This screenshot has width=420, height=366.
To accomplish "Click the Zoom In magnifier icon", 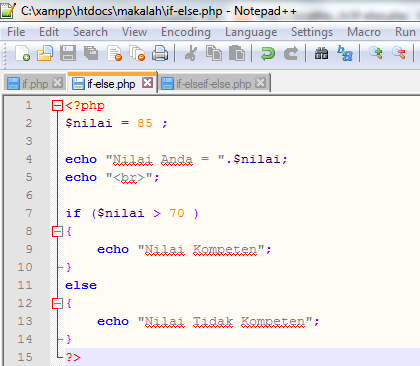I will click(376, 53).
